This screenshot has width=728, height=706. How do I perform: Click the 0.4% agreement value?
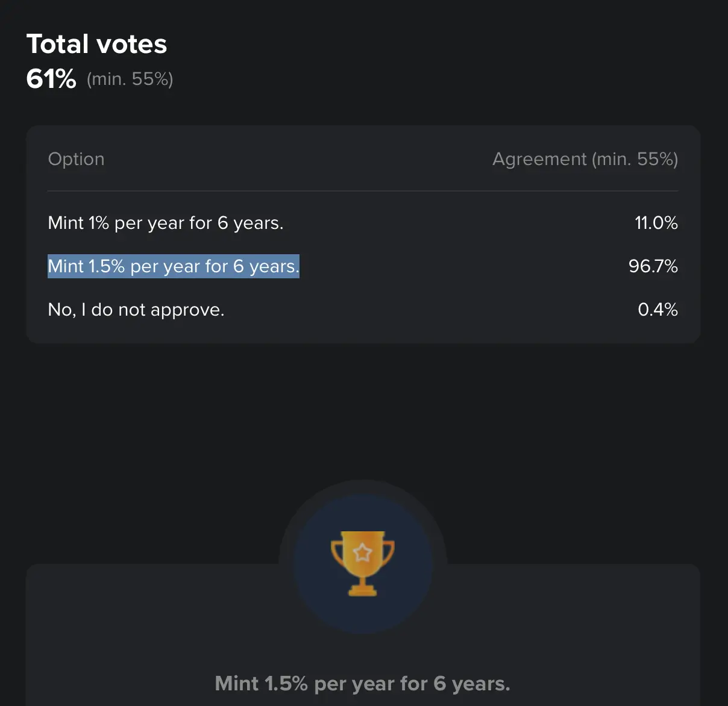657,310
